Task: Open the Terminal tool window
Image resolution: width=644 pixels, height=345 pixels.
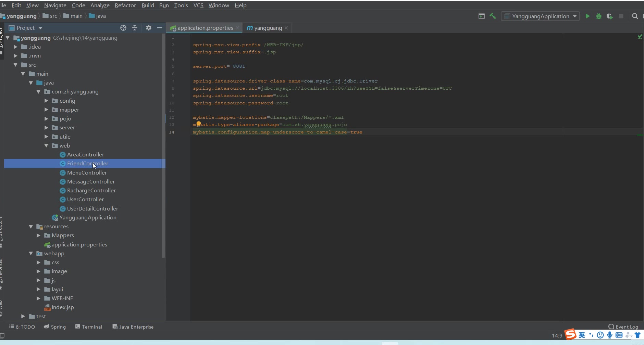Action: click(89, 327)
